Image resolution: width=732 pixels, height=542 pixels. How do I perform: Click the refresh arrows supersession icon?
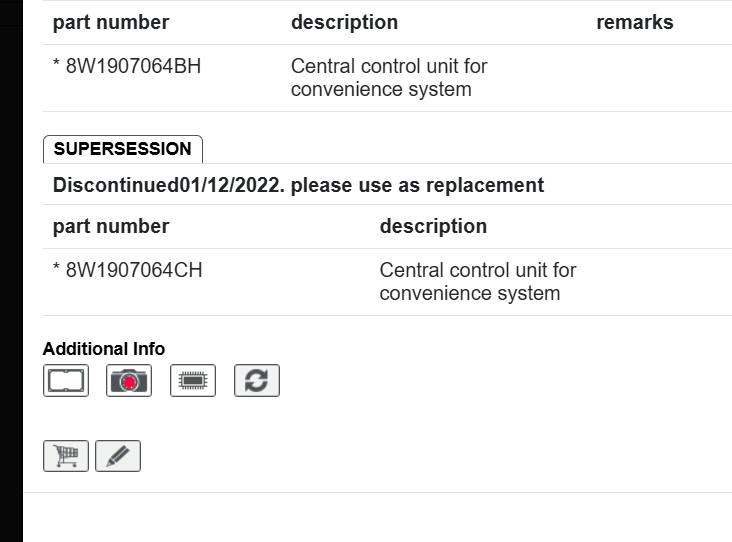pyautogui.click(x=257, y=380)
